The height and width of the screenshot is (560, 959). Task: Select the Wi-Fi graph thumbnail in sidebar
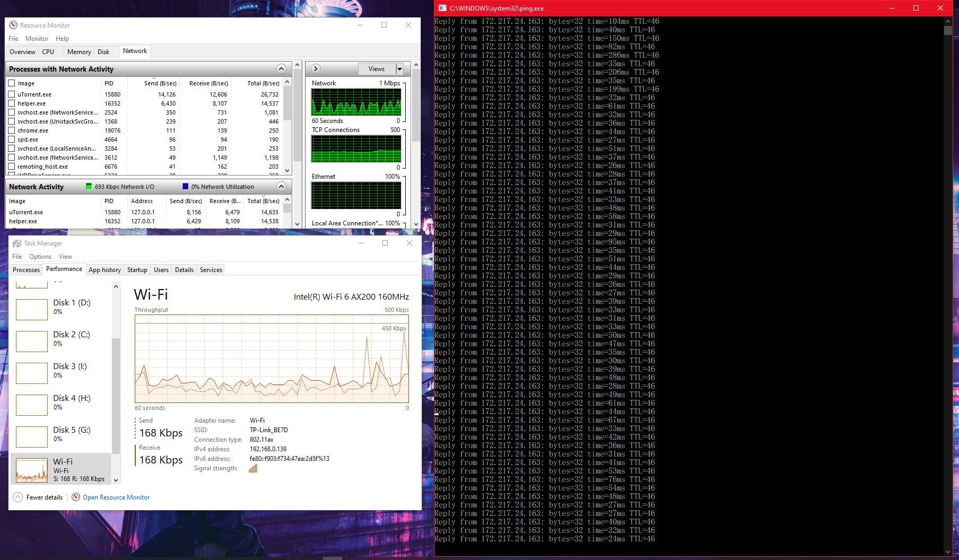click(32, 469)
